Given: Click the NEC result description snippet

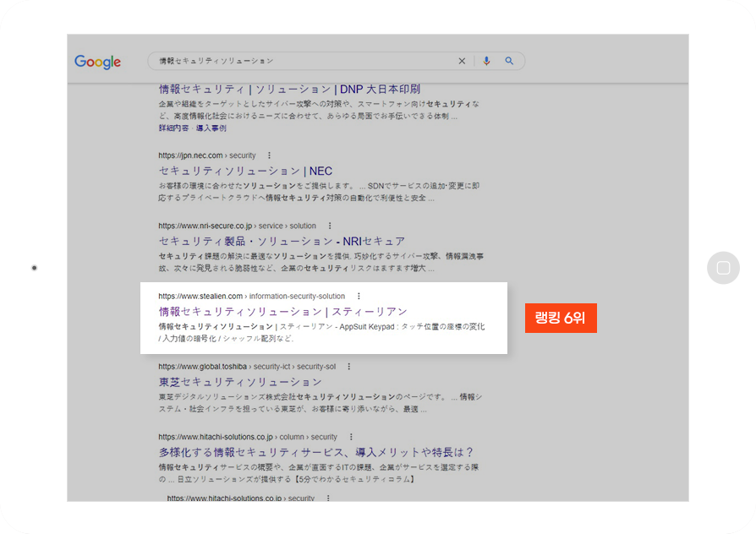Looking at the screenshot, I should pyautogui.click(x=319, y=192).
